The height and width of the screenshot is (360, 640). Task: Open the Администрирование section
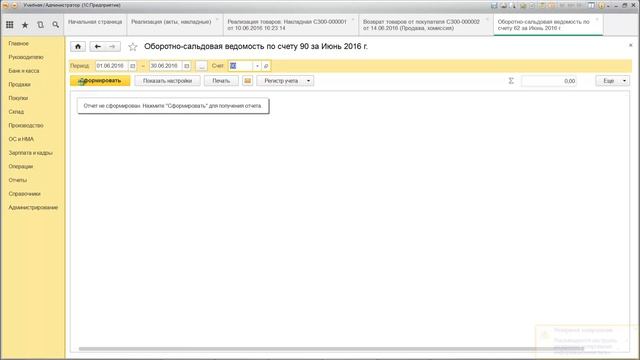pyautogui.click(x=33, y=207)
